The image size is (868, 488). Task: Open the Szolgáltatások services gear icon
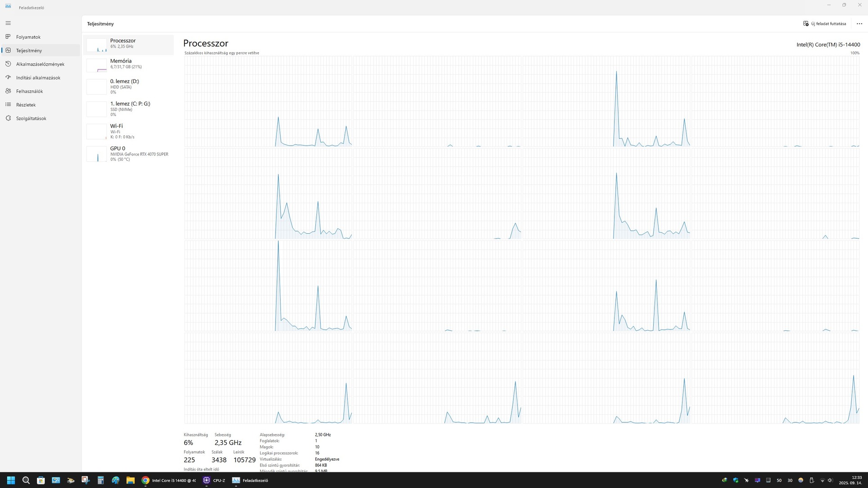click(8, 118)
